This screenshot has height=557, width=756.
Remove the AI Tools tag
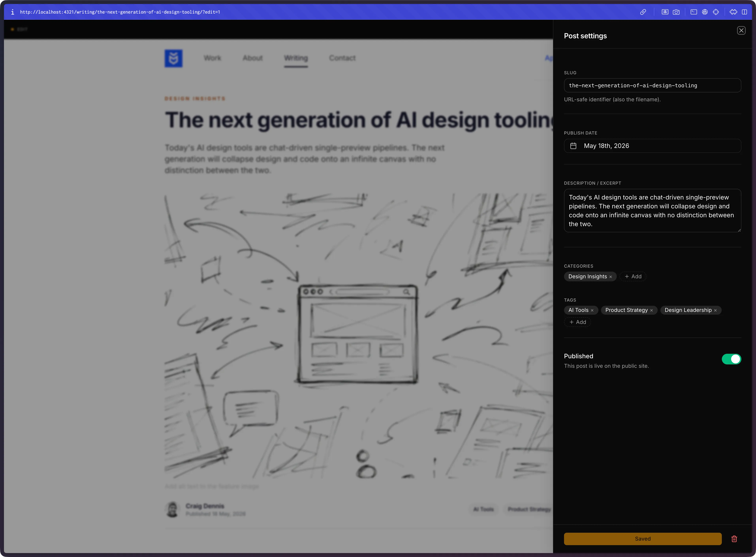point(592,310)
